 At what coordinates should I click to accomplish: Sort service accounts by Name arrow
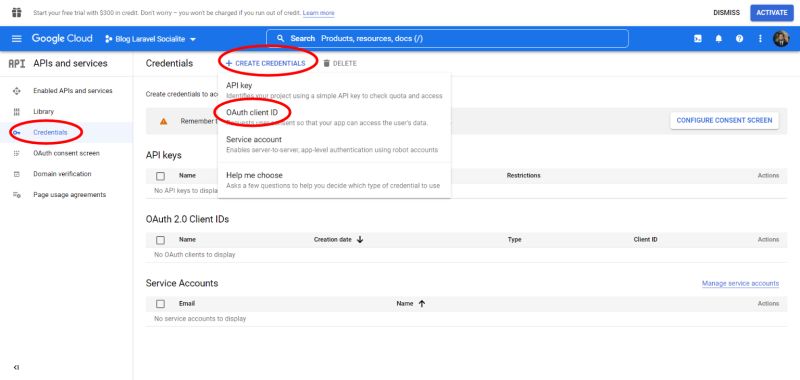pyautogui.click(x=421, y=303)
